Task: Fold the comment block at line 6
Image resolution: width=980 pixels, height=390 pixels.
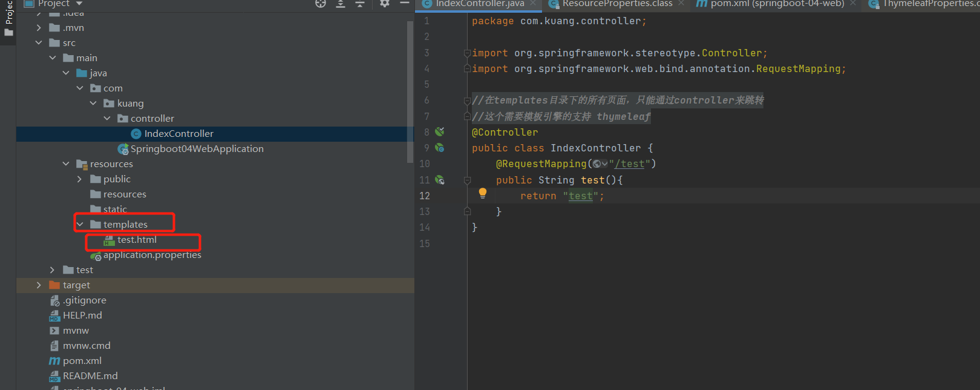Action: 467,101
